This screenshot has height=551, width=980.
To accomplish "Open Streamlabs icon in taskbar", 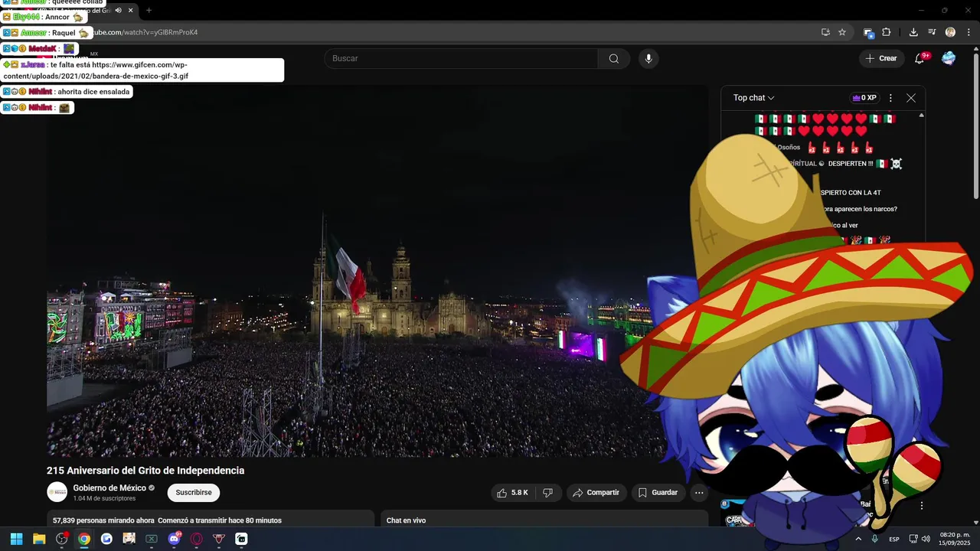I will 241,539.
